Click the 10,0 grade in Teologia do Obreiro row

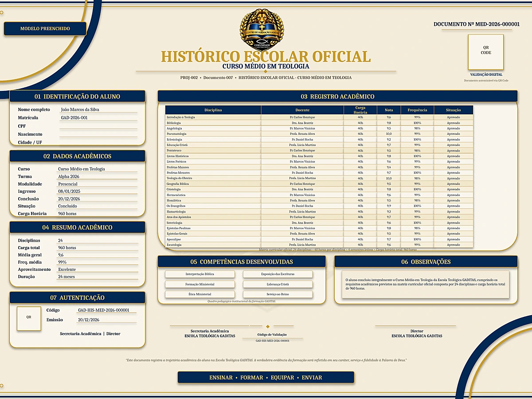(x=389, y=178)
